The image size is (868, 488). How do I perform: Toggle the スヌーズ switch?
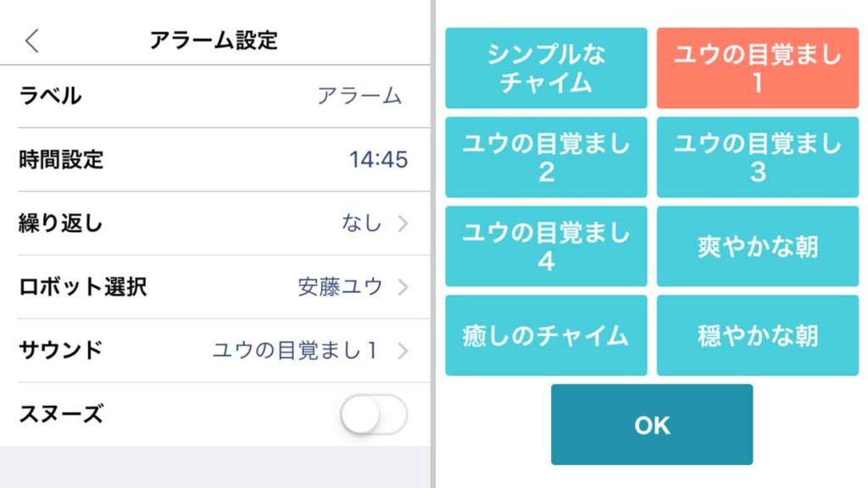(x=374, y=413)
